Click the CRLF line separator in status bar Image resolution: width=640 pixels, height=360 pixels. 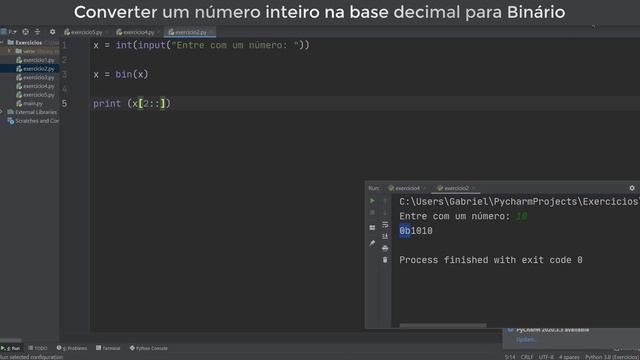click(526, 357)
